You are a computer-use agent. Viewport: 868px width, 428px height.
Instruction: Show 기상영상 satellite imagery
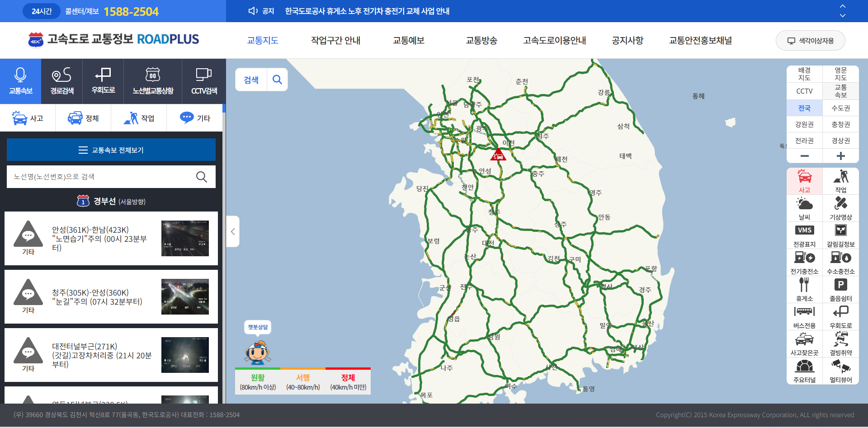pyautogui.click(x=840, y=208)
